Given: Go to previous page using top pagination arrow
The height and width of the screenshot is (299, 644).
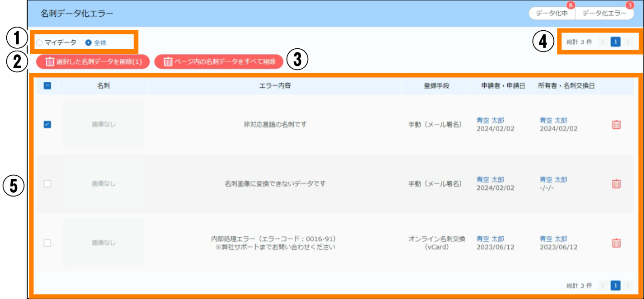Looking at the screenshot, I should pos(603,42).
